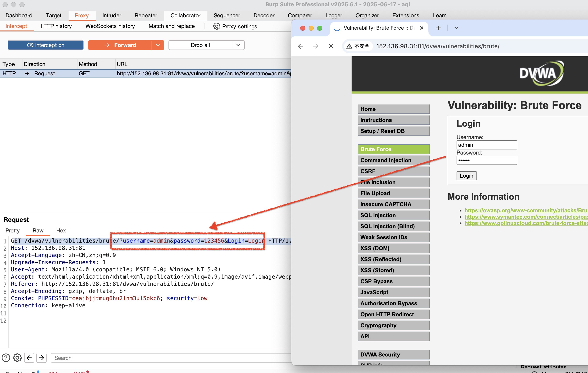Open DVWA Security menu item
The image size is (588, 373).
click(394, 355)
